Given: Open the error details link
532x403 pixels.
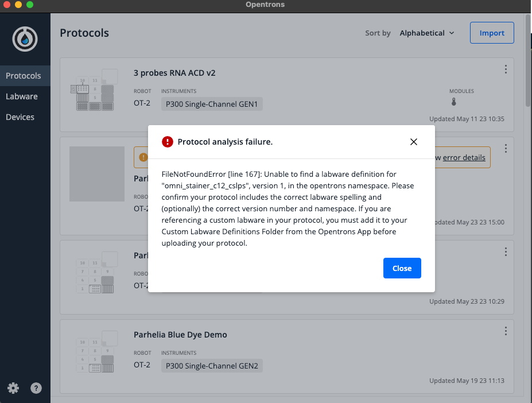Looking at the screenshot, I should pyautogui.click(x=464, y=157).
